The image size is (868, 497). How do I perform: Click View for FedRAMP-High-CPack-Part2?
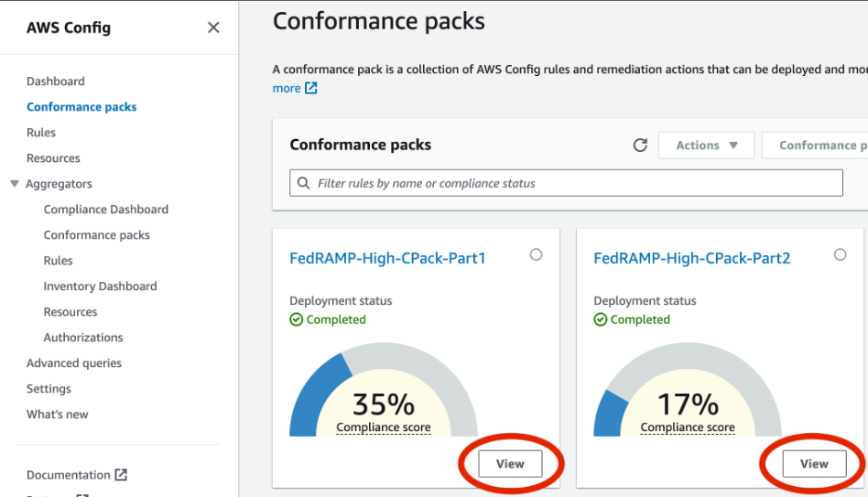(x=814, y=464)
